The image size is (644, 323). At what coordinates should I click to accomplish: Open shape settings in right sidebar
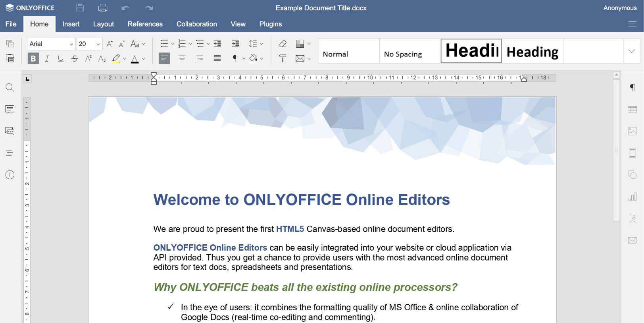(632, 175)
